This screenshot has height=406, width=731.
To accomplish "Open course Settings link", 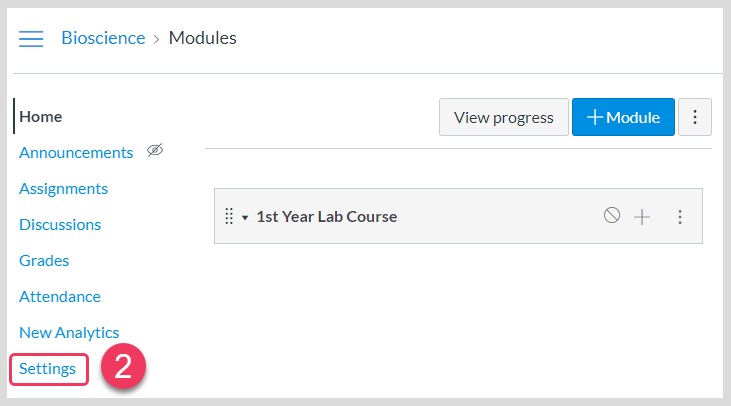I will click(47, 369).
